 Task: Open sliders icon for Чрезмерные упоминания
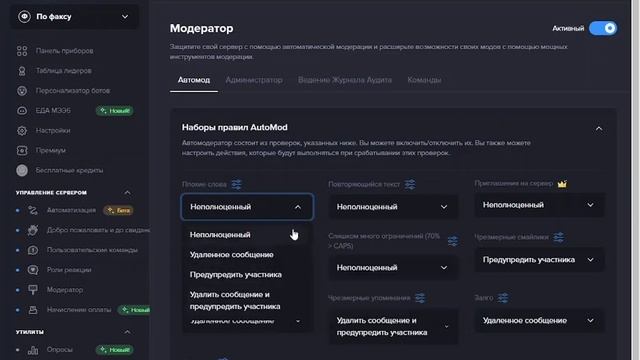pyautogui.click(x=420, y=298)
